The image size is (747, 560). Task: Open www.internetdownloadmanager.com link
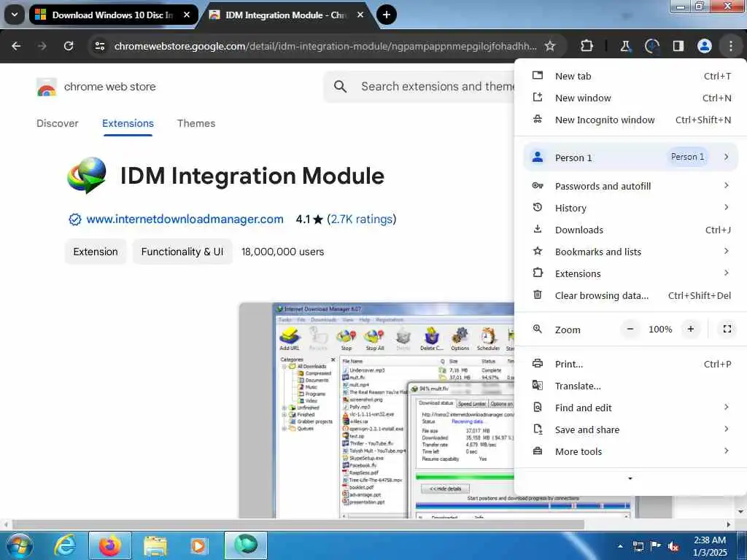point(185,219)
